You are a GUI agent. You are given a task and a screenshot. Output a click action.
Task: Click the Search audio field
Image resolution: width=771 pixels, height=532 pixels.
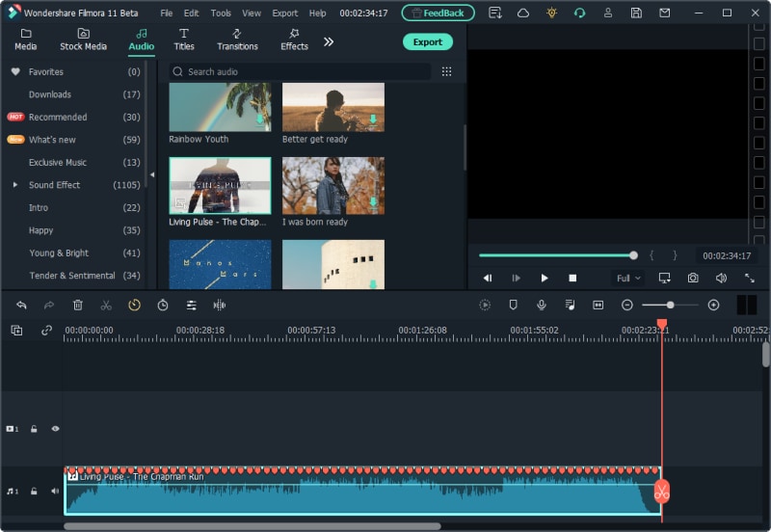[x=300, y=71]
